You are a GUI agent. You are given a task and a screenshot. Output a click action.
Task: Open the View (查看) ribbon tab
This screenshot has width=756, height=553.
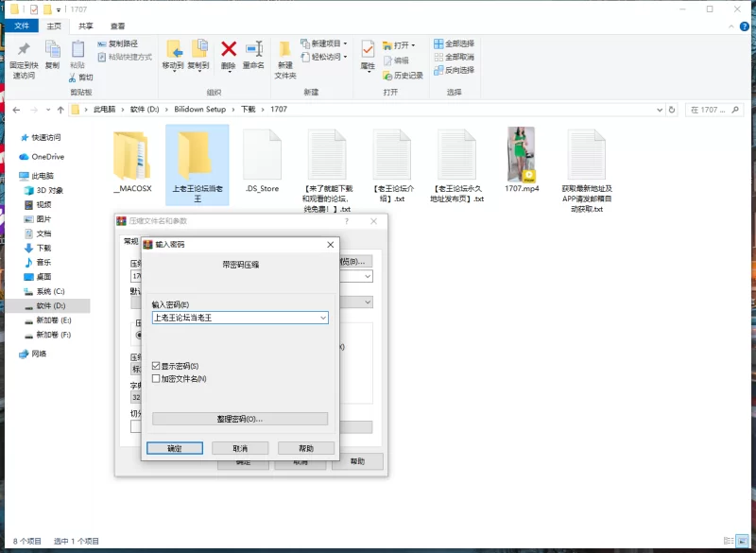117,26
